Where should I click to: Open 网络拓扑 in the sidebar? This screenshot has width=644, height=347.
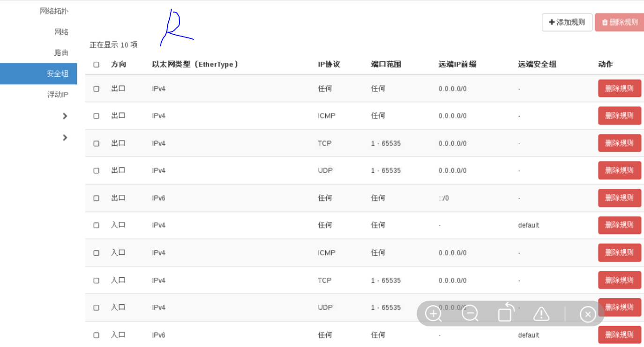pyautogui.click(x=54, y=11)
